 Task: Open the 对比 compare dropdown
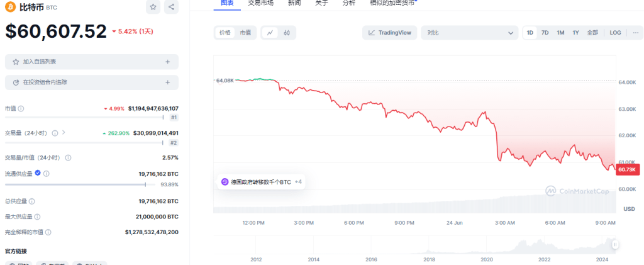point(470,33)
